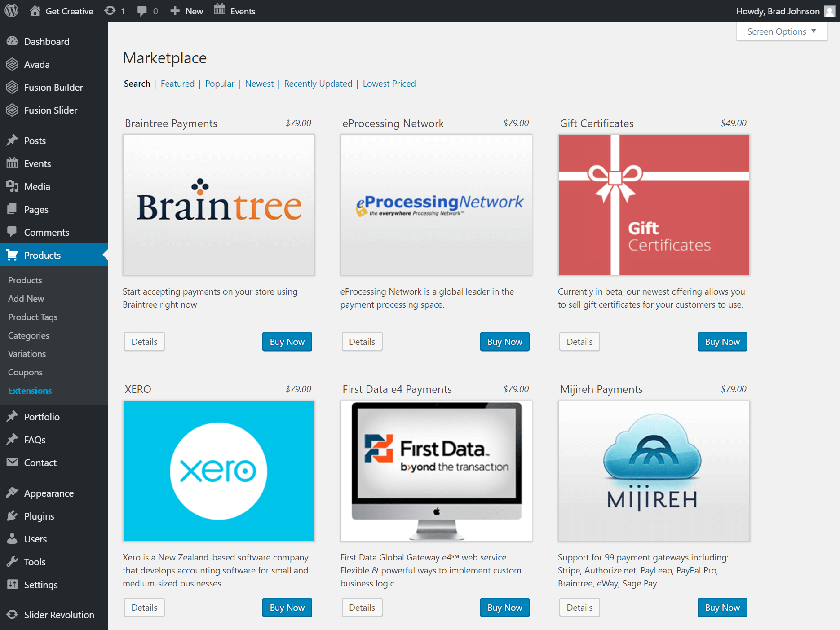This screenshot has height=630, width=840.
Task: Buy Now the Mijireh Payments extension
Action: pyautogui.click(x=722, y=608)
